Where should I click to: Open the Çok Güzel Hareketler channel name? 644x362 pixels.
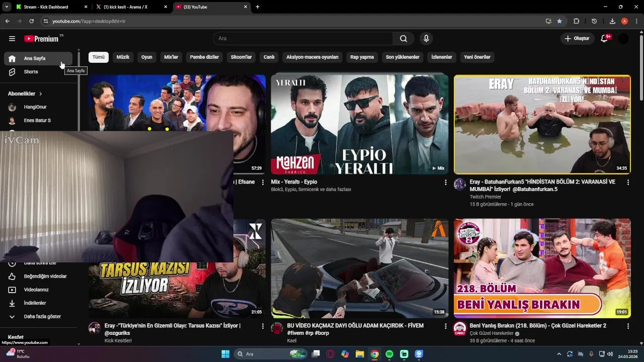[x=492, y=333]
